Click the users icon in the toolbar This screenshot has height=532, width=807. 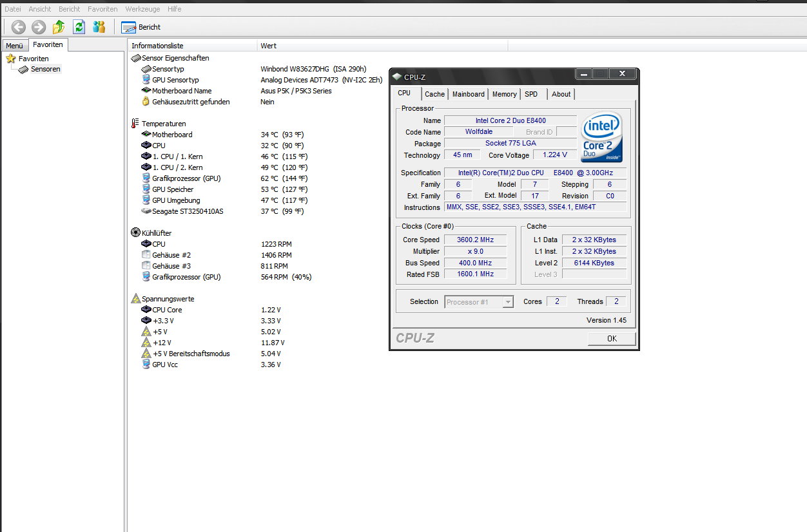[99, 27]
